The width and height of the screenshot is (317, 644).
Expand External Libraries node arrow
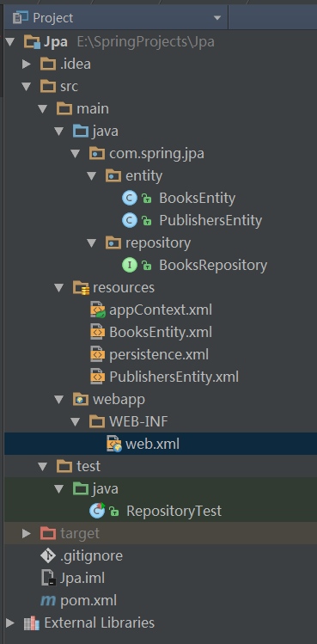coord(9,623)
